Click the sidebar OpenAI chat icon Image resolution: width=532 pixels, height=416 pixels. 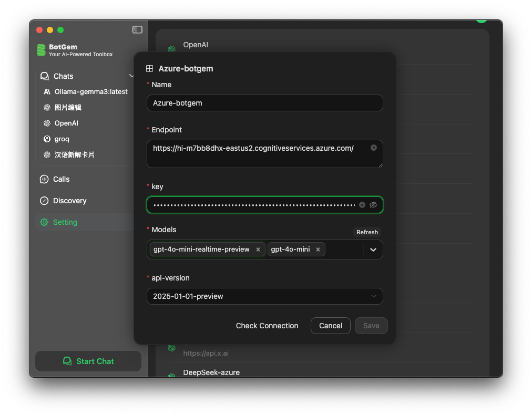(47, 123)
